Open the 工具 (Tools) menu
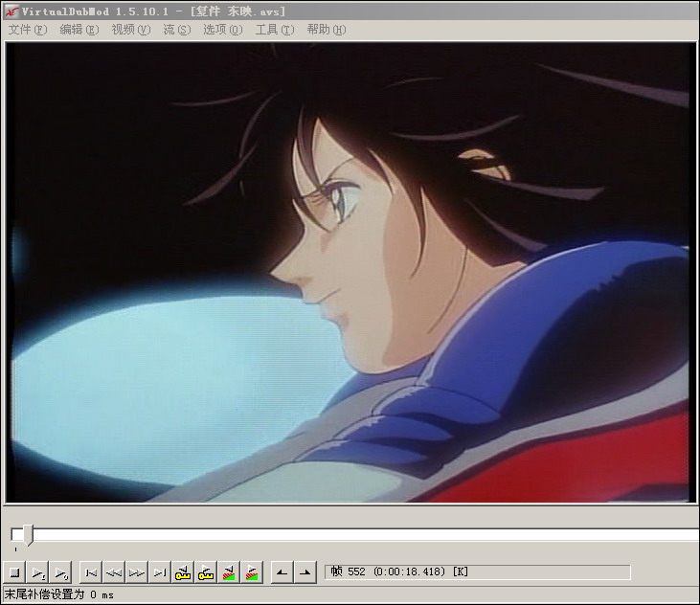700x605 pixels. 275,30
